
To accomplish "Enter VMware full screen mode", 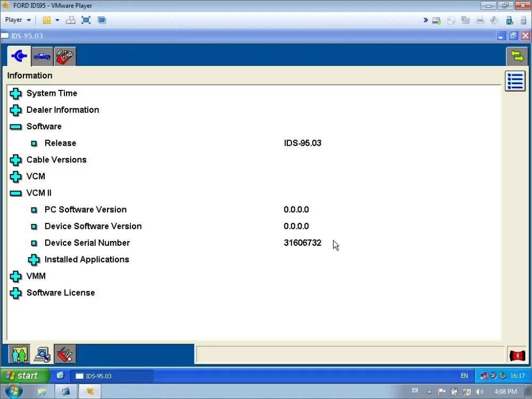I will point(86,20).
